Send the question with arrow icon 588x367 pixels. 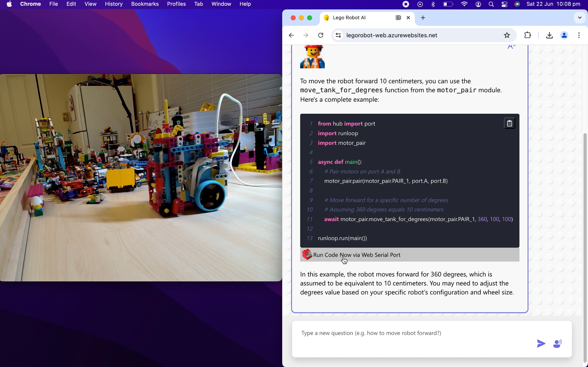(541, 343)
